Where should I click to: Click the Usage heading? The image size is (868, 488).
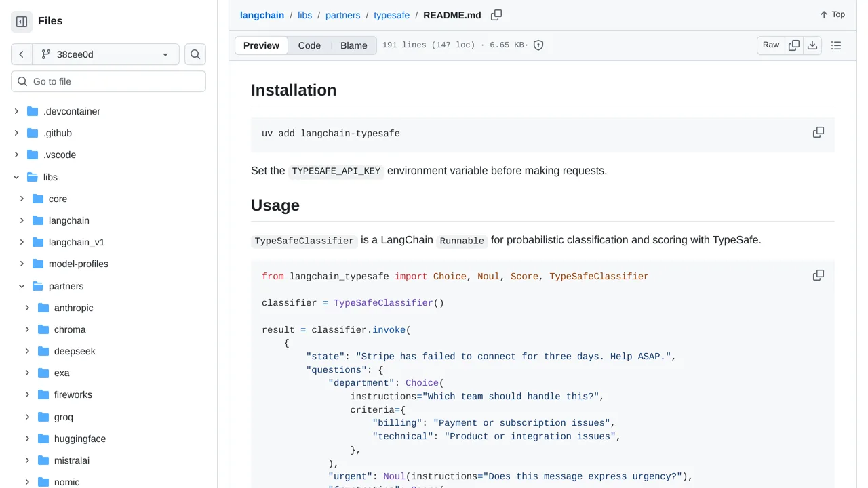point(275,205)
